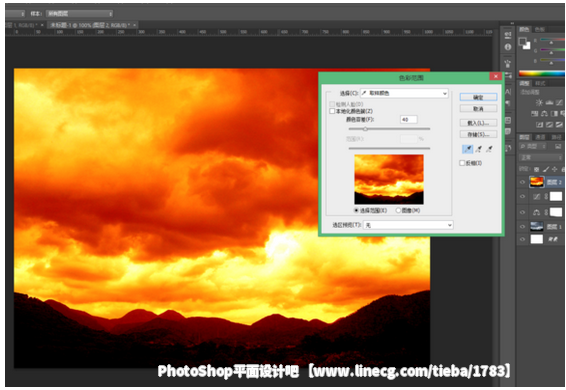The image size is (566, 390).
Task: Hide the 背景 background layer
Action: click(x=522, y=239)
